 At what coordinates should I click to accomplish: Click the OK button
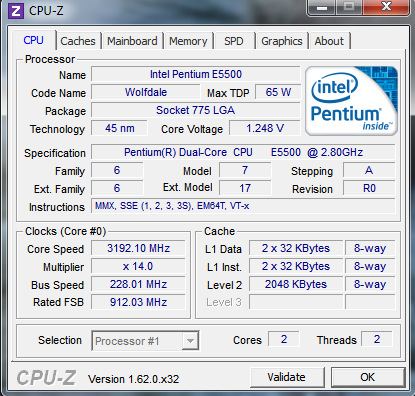click(x=368, y=377)
